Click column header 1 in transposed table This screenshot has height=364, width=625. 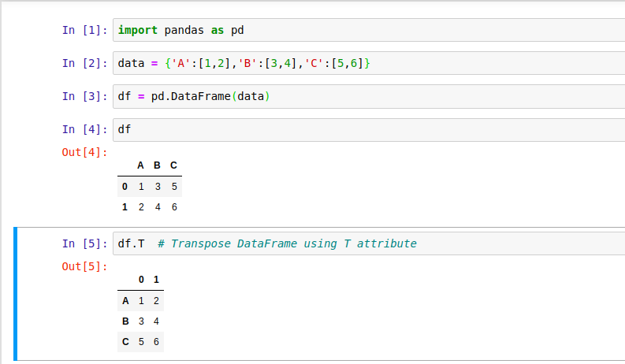coord(156,280)
